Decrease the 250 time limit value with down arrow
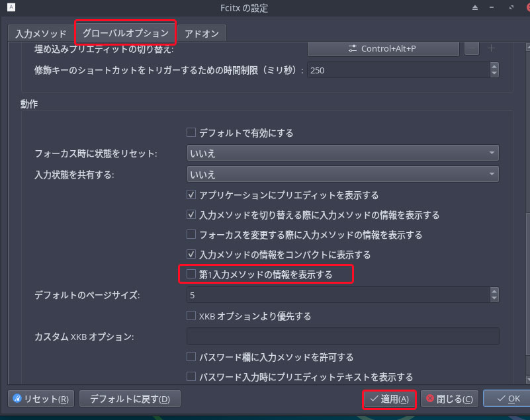530x420 pixels. coord(494,73)
